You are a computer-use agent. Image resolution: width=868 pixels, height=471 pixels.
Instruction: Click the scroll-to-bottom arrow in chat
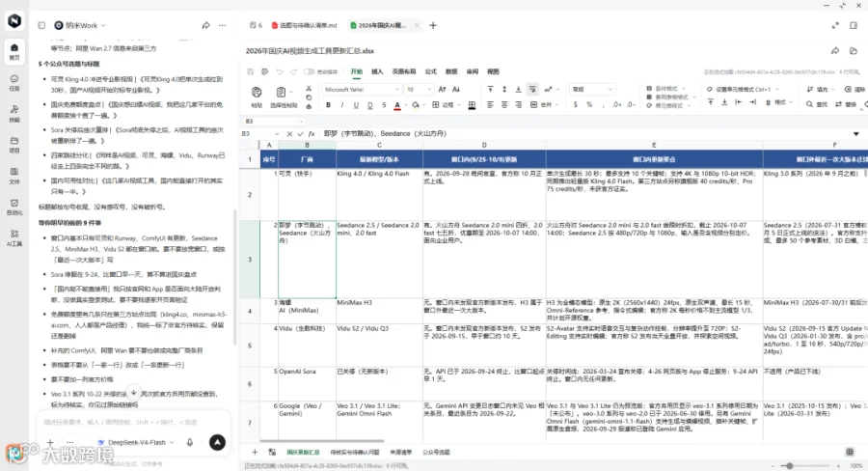(x=133, y=392)
